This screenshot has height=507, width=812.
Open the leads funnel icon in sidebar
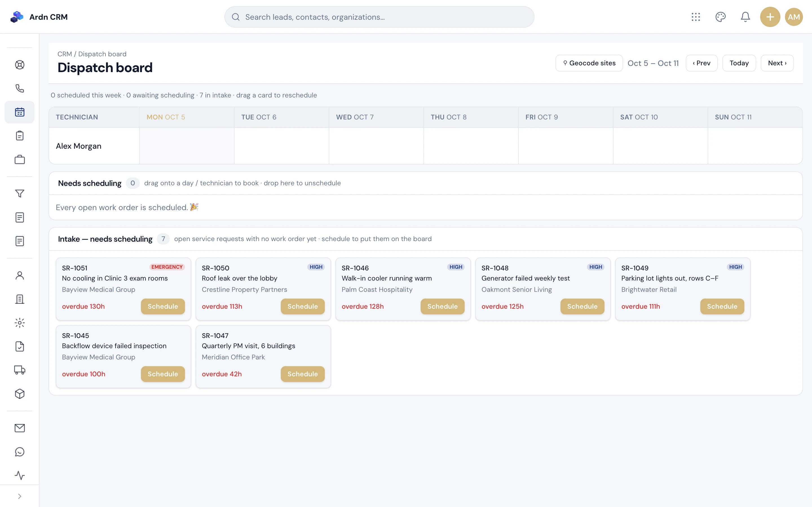point(19,194)
